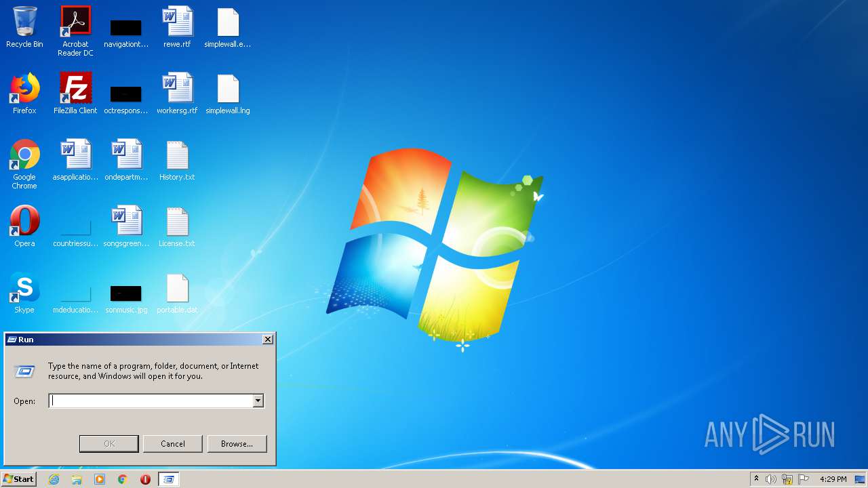
Task: Open Opera from the taskbar
Action: click(x=145, y=479)
